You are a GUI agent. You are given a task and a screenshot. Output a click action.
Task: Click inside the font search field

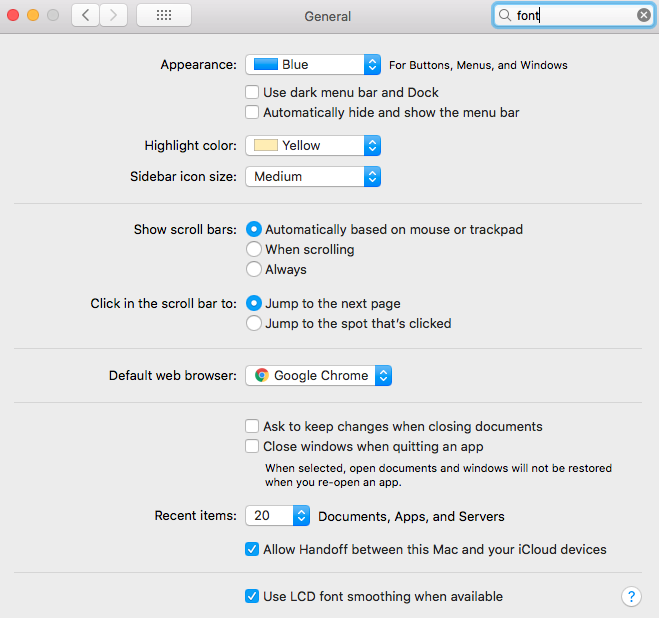tap(574, 16)
